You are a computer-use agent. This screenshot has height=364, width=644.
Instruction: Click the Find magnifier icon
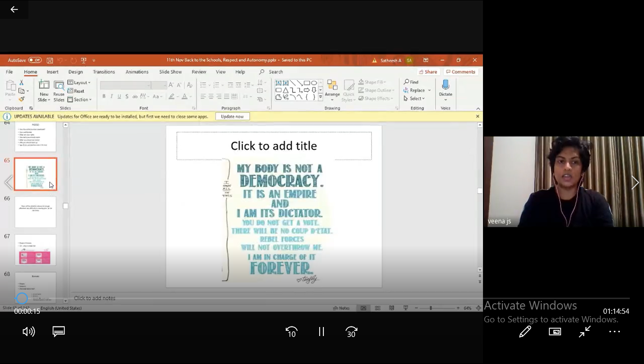[x=406, y=82]
